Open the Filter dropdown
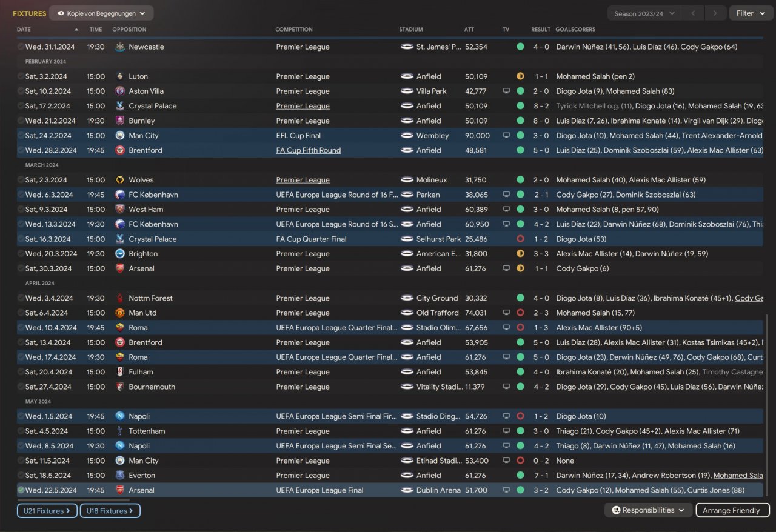This screenshot has height=532, width=776. (751, 13)
